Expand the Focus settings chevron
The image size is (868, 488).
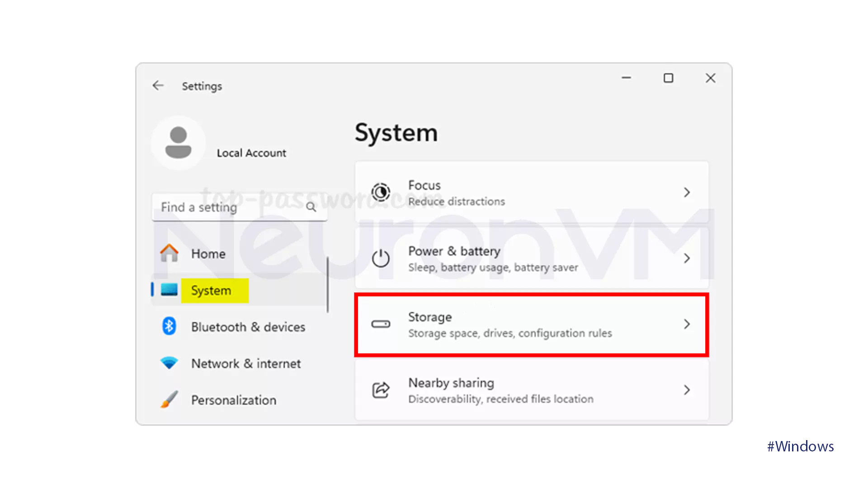coord(686,192)
